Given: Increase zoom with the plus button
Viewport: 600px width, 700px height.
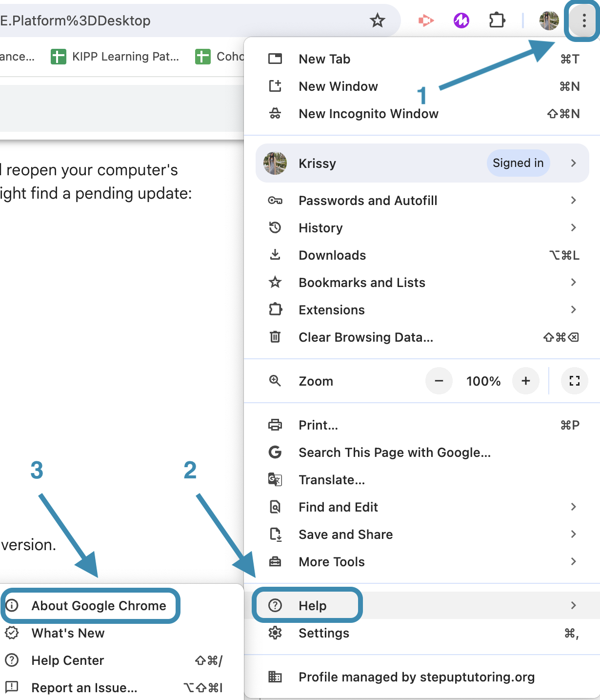Looking at the screenshot, I should (x=525, y=381).
